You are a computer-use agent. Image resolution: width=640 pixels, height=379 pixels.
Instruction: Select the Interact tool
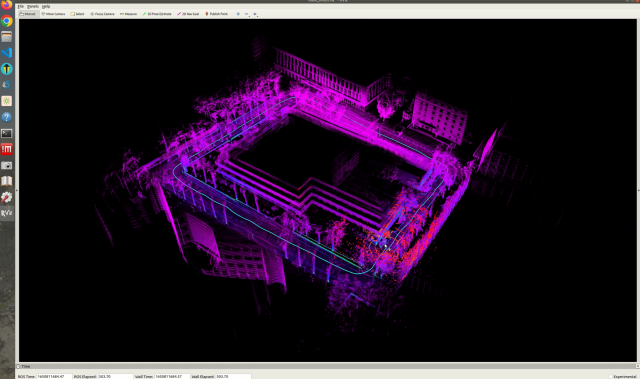click(x=28, y=14)
